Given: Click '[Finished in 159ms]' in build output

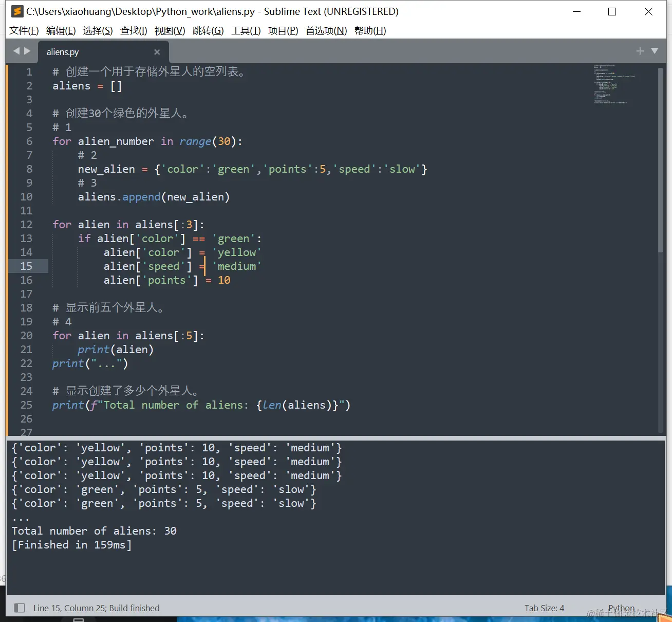Looking at the screenshot, I should pyautogui.click(x=72, y=545).
